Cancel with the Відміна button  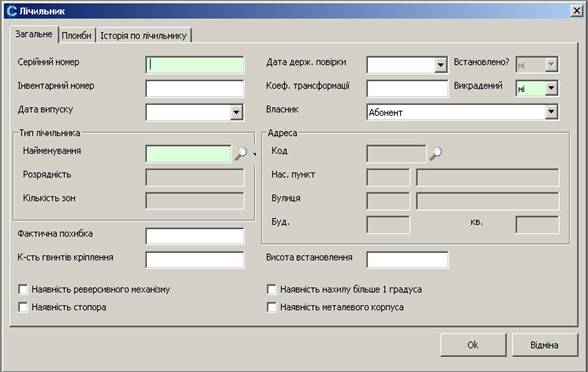(x=544, y=345)
